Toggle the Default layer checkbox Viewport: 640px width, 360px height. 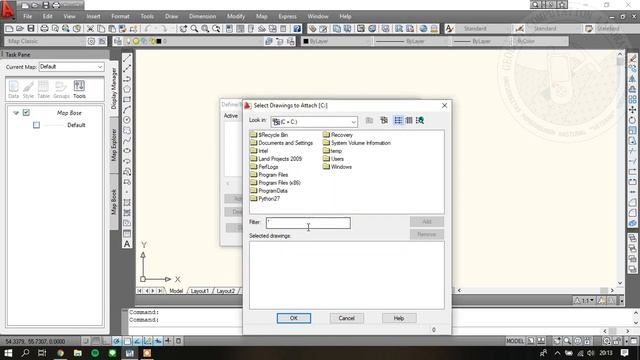click(x=36, y=125)
